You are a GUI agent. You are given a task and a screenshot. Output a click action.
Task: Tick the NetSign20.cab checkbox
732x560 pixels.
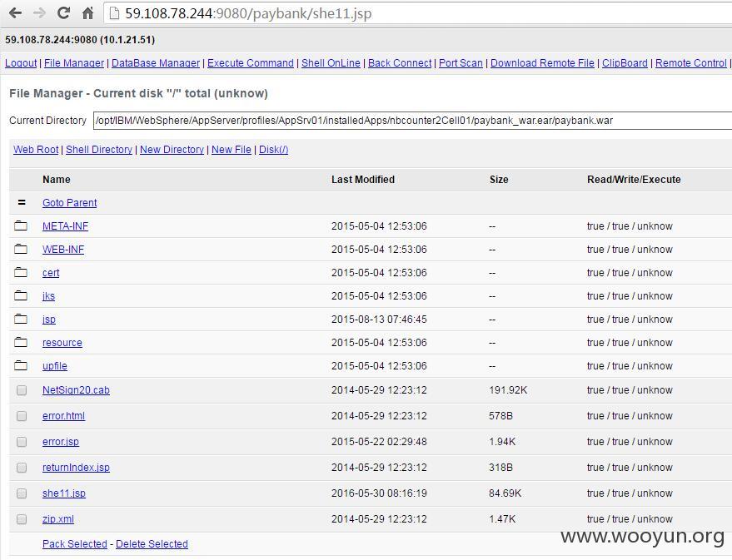(x=22, y=390)
